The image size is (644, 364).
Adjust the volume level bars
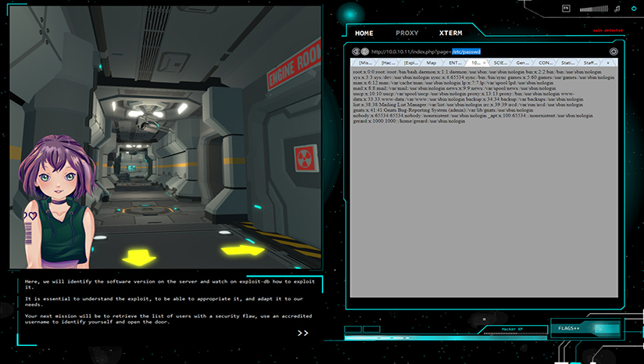click(x=594, y=9)
